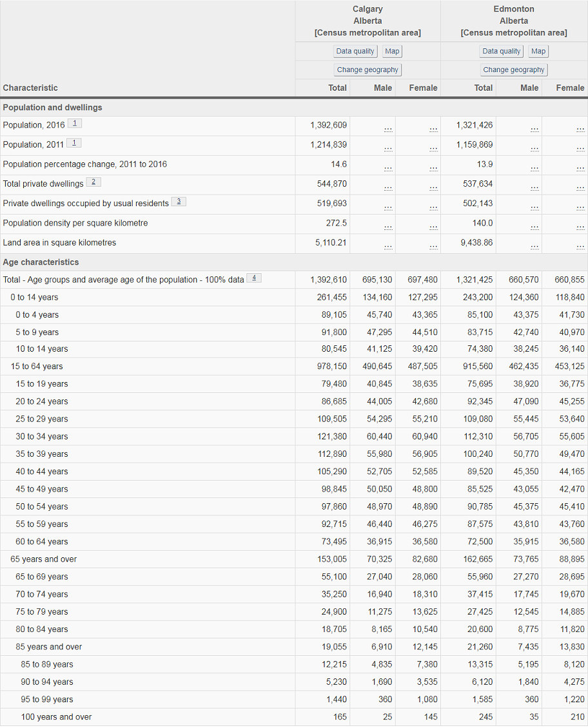Click the Edmonton Female ellipsis for Population, 2016

580,129
